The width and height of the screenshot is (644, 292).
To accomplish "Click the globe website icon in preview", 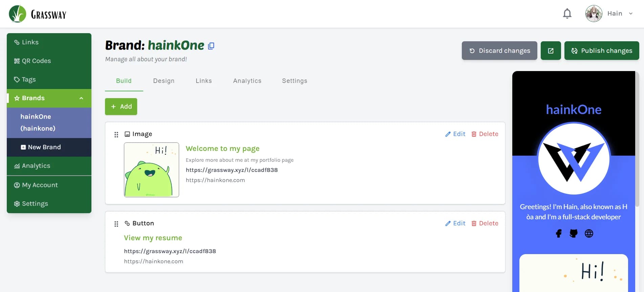I will click(589, 233).
